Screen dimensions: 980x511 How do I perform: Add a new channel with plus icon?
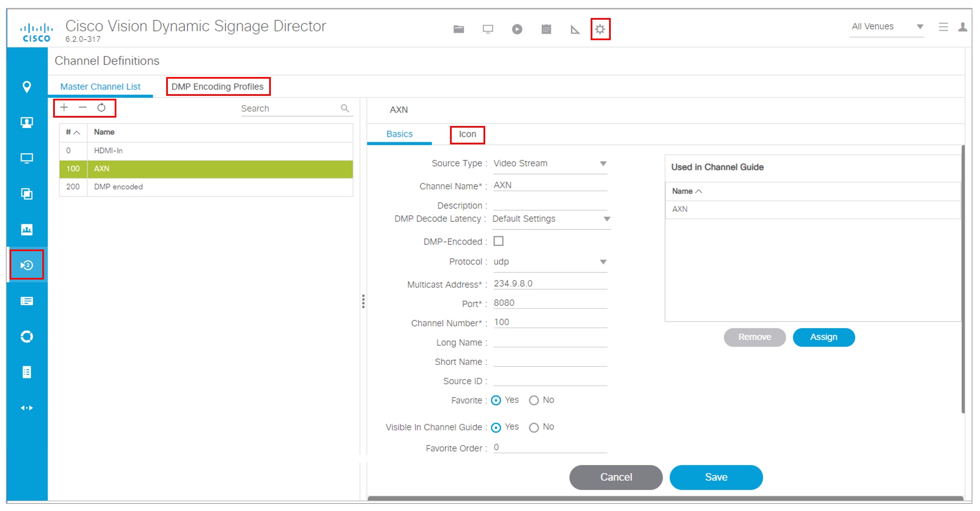coord(64,108)
